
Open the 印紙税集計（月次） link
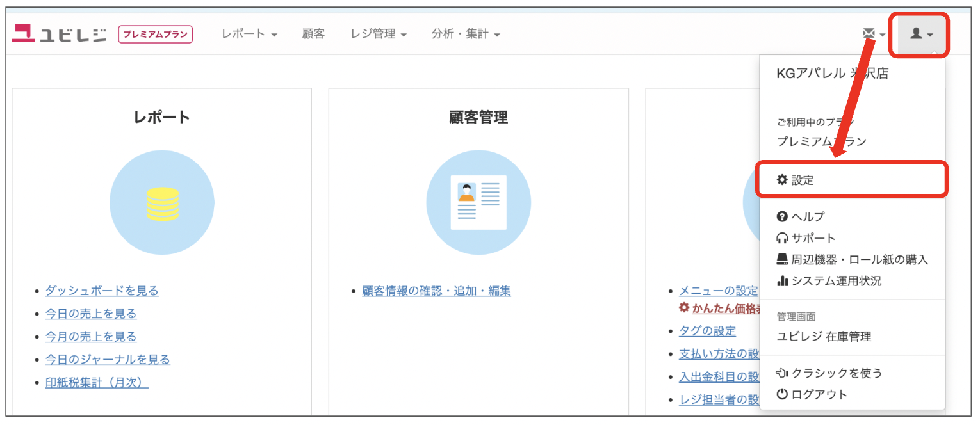pyautogui.click(x=97, y=383)
